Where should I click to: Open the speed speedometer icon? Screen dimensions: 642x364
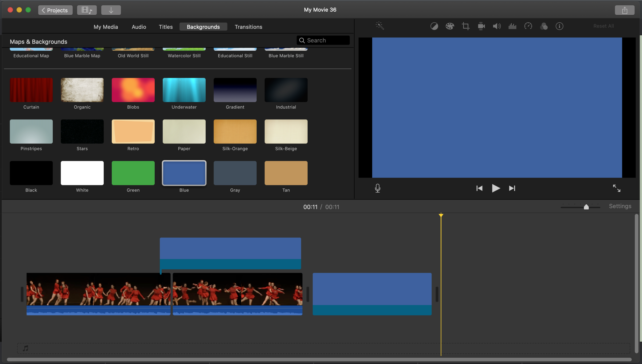[x=528, y=26]
